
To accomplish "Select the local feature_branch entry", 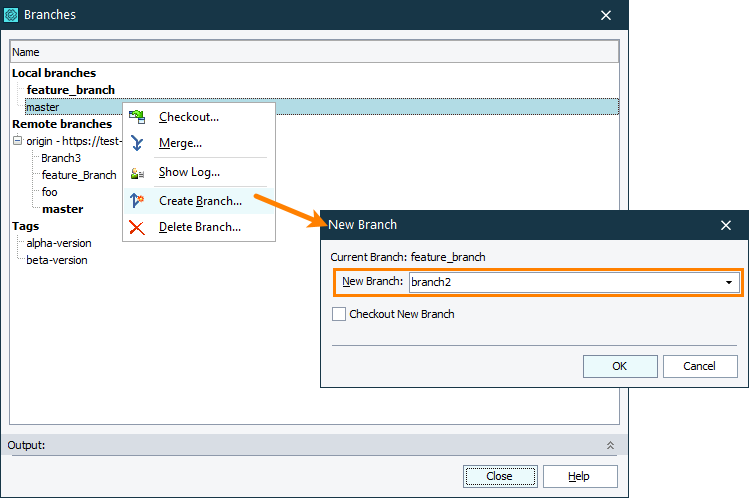I will [x=70, y=90].
